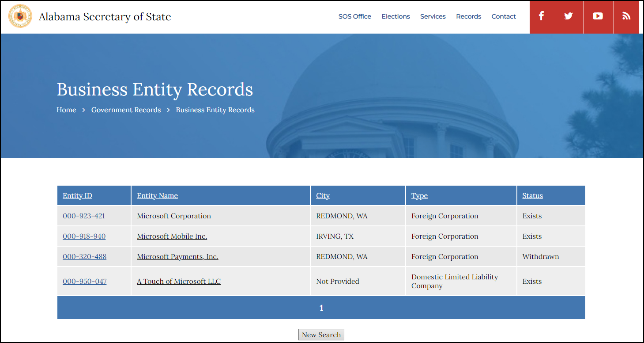Open the Elections menu
This screenshot has height=343, width=644.
click(x=395, y=16)
